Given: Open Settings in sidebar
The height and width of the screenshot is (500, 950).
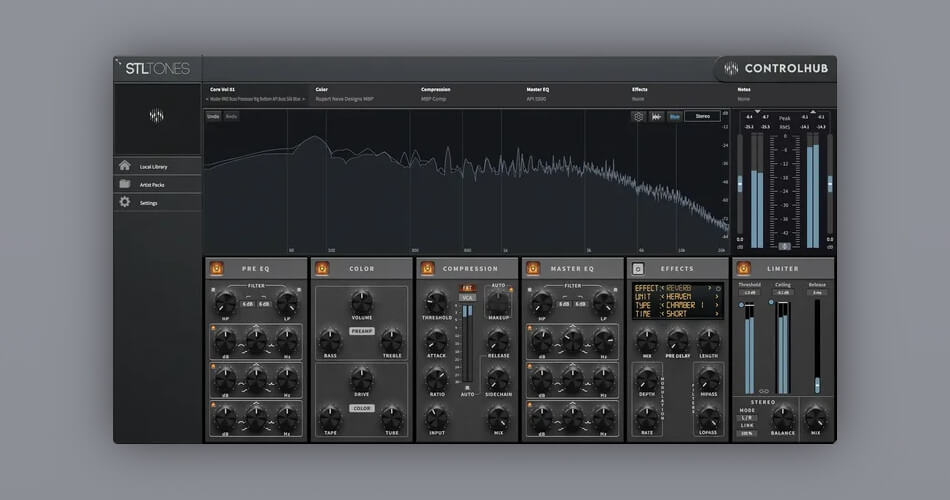Looking at the screenshot, I should point(157,202).
